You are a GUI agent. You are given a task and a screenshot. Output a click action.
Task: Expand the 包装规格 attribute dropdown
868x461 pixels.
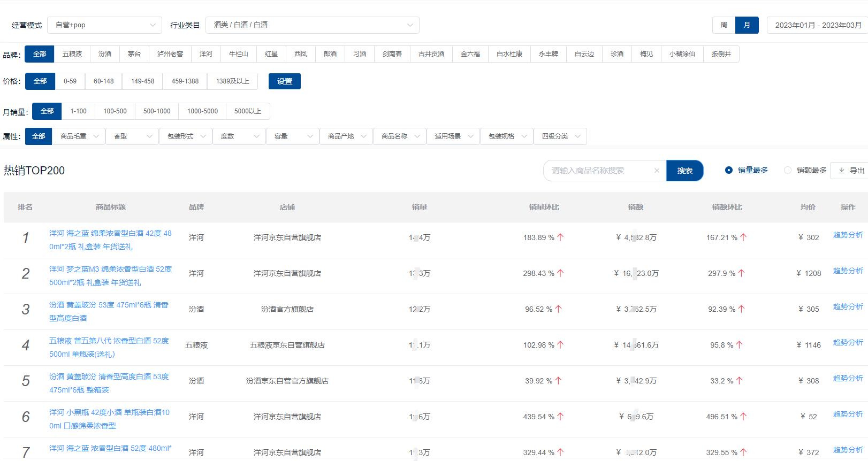pos(507,136)
